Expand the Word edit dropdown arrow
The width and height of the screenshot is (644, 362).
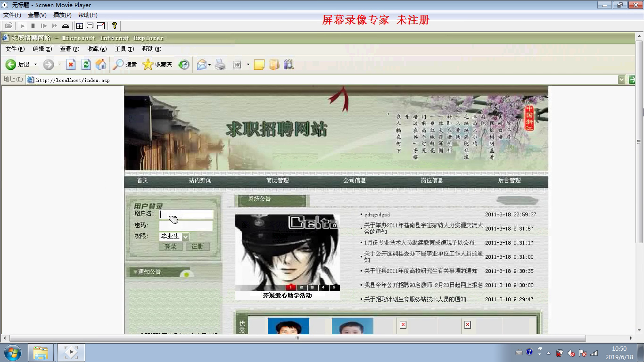248,65
